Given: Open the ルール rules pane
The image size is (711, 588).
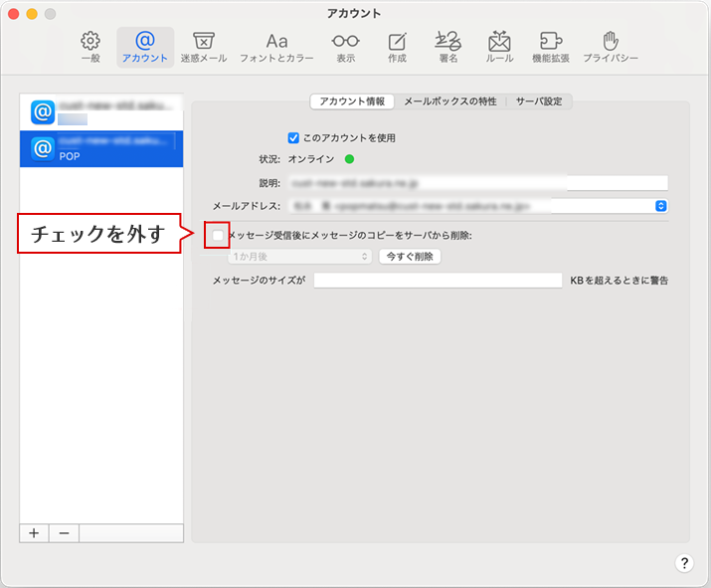Looking at the screenshot, I should [x=499, y=46].
